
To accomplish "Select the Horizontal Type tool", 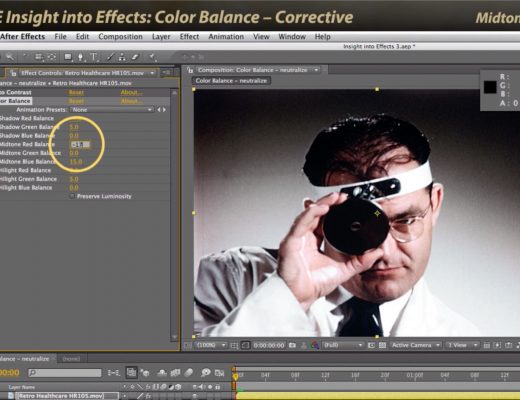I will click(94, 57).
